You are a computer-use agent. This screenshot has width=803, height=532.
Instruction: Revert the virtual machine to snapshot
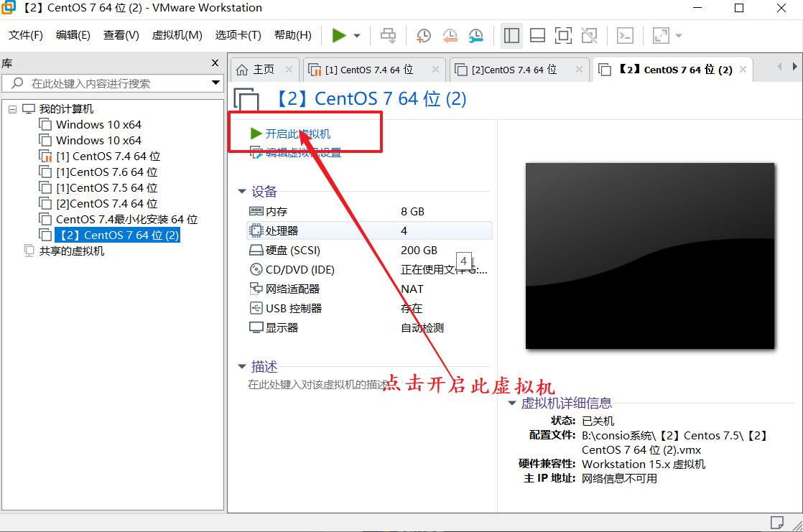pos(450,35)
